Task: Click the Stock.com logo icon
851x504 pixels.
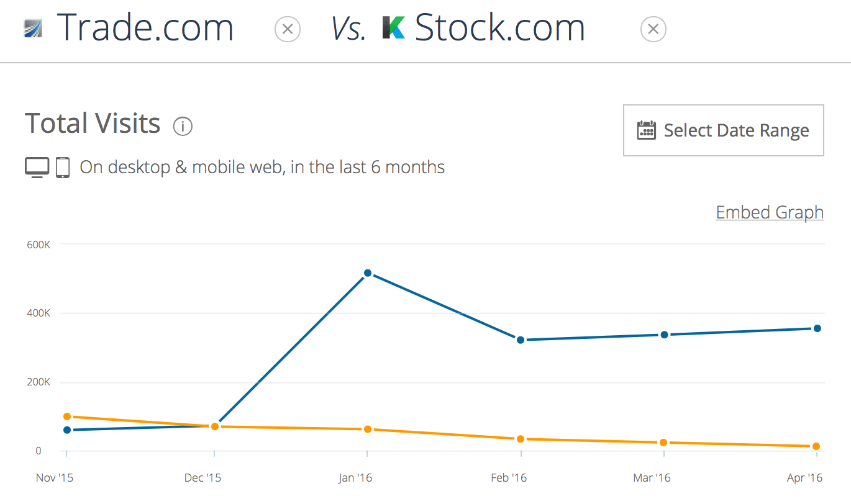Action: point(394,29)
